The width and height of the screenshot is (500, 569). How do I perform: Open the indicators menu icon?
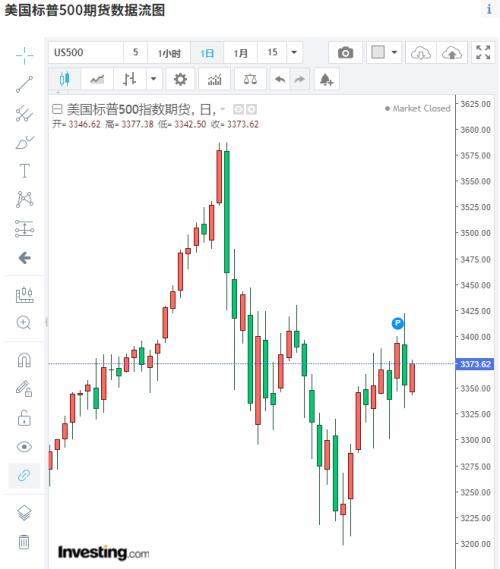tap(214, 79)
